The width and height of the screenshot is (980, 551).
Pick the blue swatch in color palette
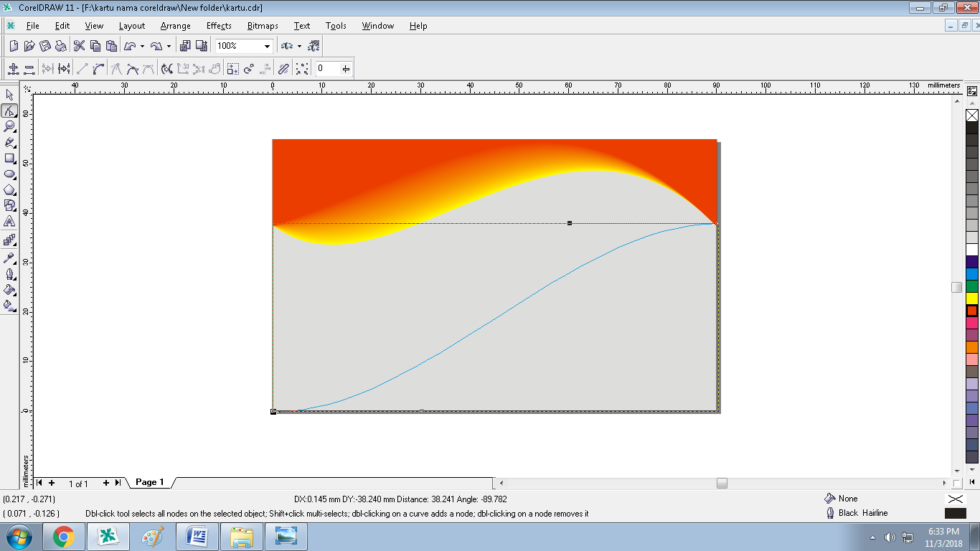972,273
